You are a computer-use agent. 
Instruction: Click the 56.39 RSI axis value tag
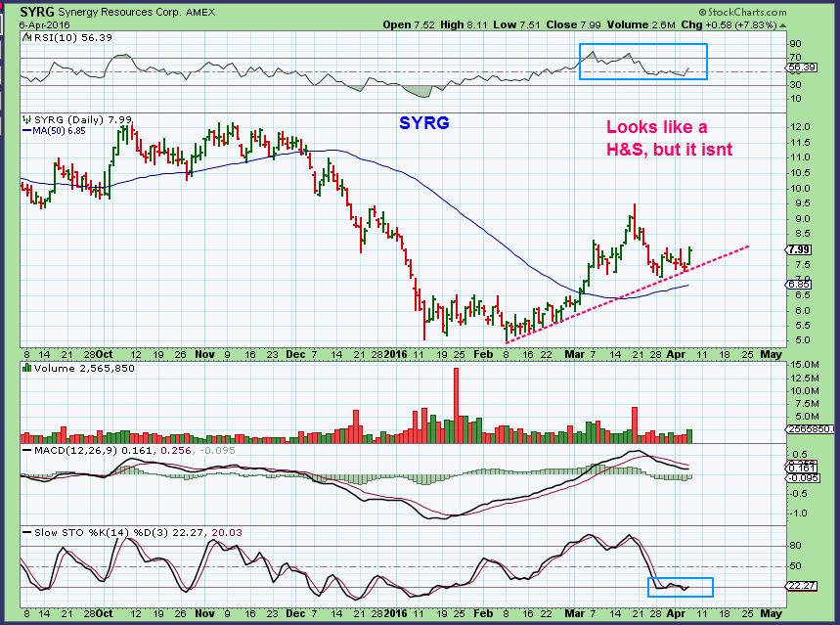coord(802,67)
